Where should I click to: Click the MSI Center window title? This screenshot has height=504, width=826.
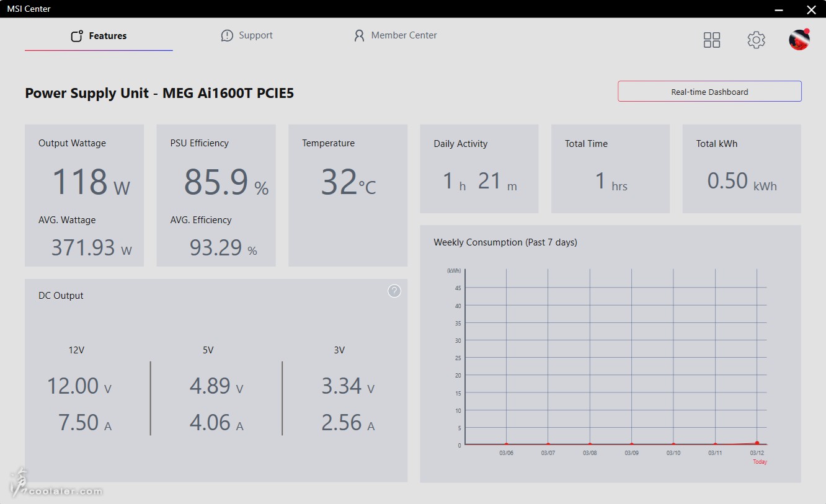(x=29, y=9)
